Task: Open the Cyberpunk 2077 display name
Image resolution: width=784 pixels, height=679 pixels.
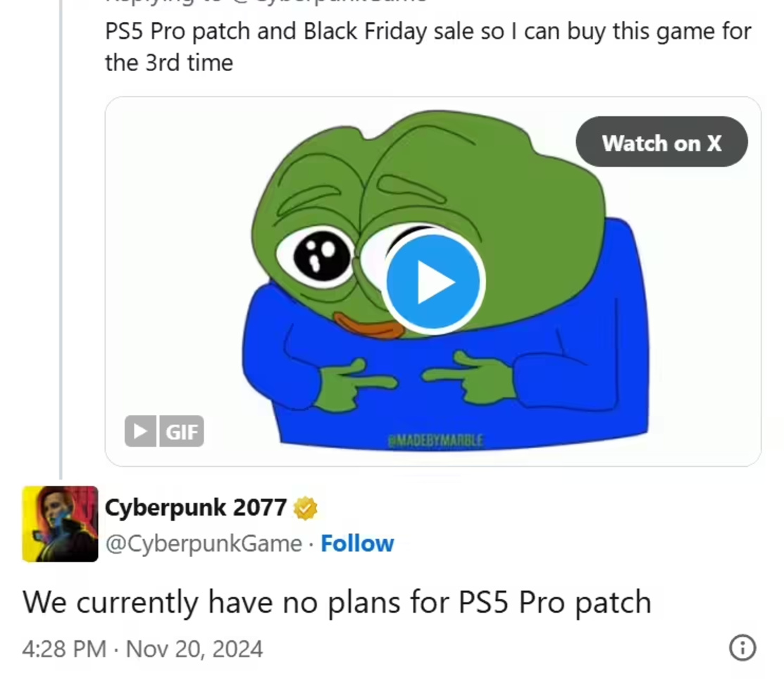Action: [x=196, y=508]
